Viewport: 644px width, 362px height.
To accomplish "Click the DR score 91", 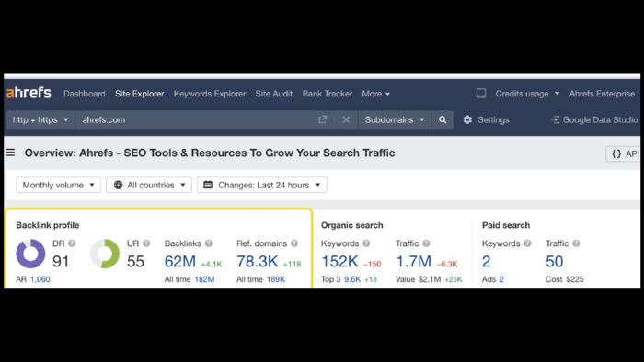I will 61,261.
